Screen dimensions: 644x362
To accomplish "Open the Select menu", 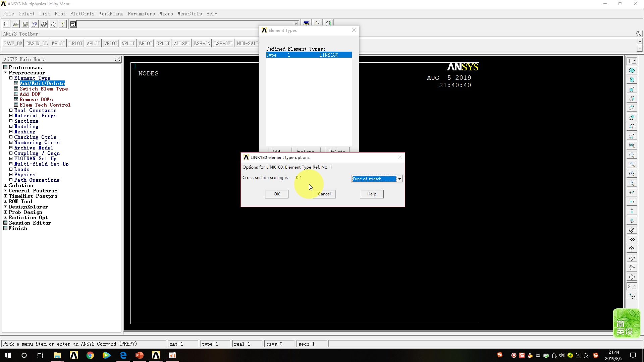I will pyautogui.click(x=26, y=14).
